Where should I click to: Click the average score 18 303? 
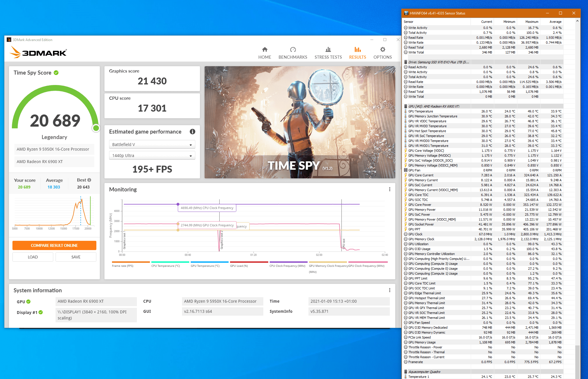coord(54,187)
